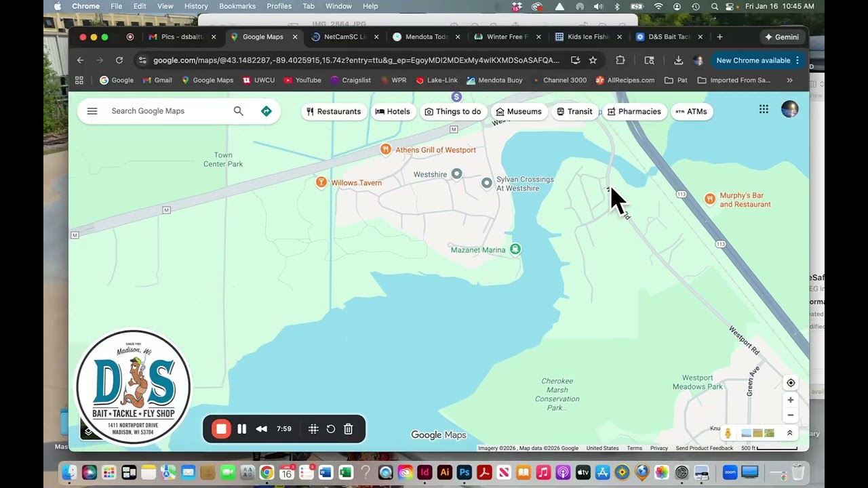Filter the map by Restaurants

(334, 112)
